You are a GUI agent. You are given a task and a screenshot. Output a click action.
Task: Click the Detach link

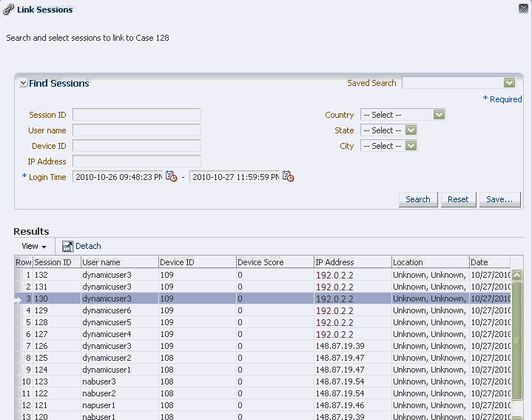pos(88,246)
